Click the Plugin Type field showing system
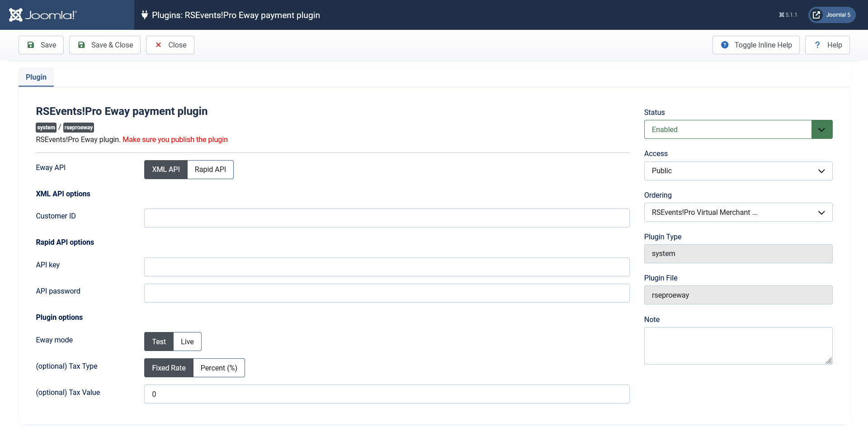The height and width of the screenshot is (432, 868). coord(738,254)
